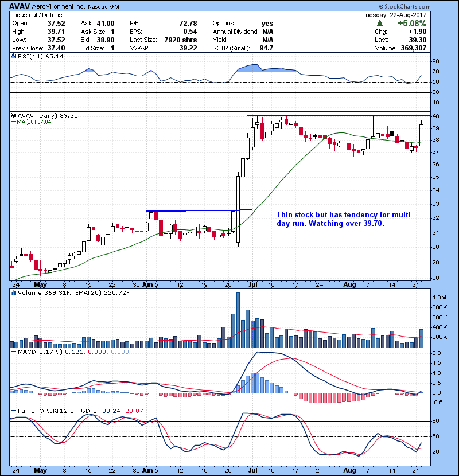Click the volume bar icon beside Volume label
Screen dimensions: 459x476
(x=13, y=292)
